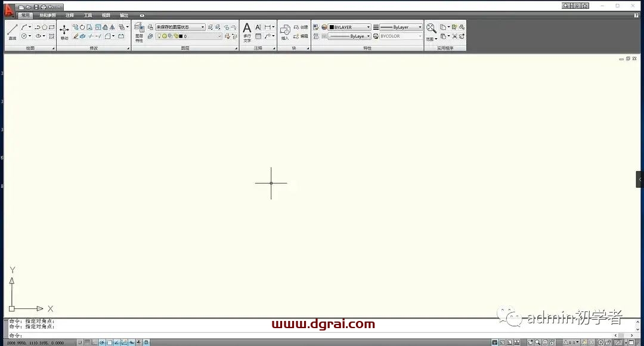644x346 pixels.
Task: Switch to the 块和参照 ribbon tab
Action: (48, 15)
